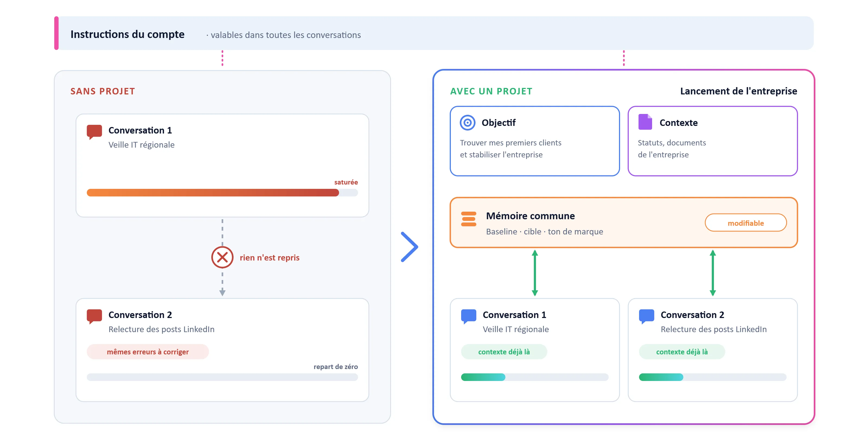
Task: Click the large blue chevron arrow
Action: 409,247
